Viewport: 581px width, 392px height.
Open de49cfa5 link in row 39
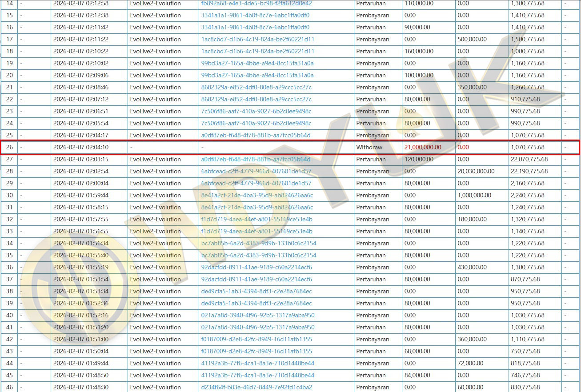coord(256,304)
